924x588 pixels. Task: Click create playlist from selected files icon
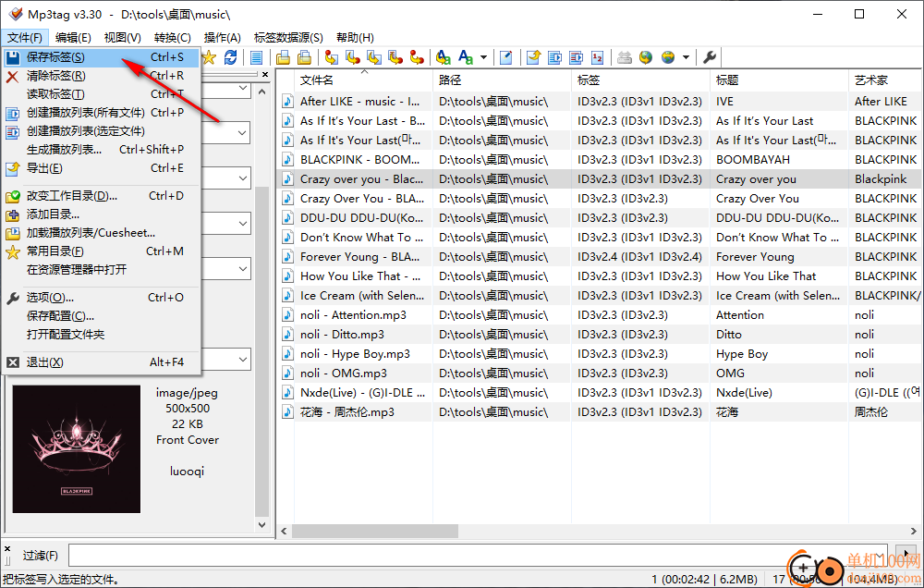577,57
